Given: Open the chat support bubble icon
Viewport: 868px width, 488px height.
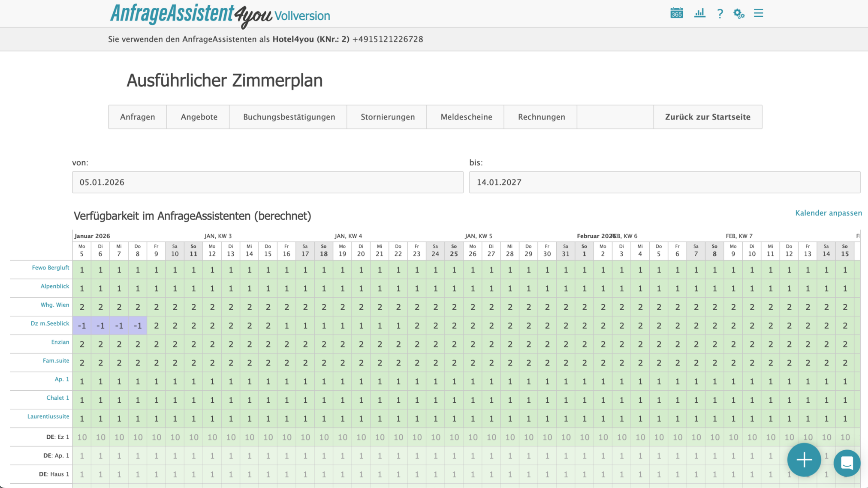Looking at the screenshot, I should pyautogui.click(x=847, y=463).
